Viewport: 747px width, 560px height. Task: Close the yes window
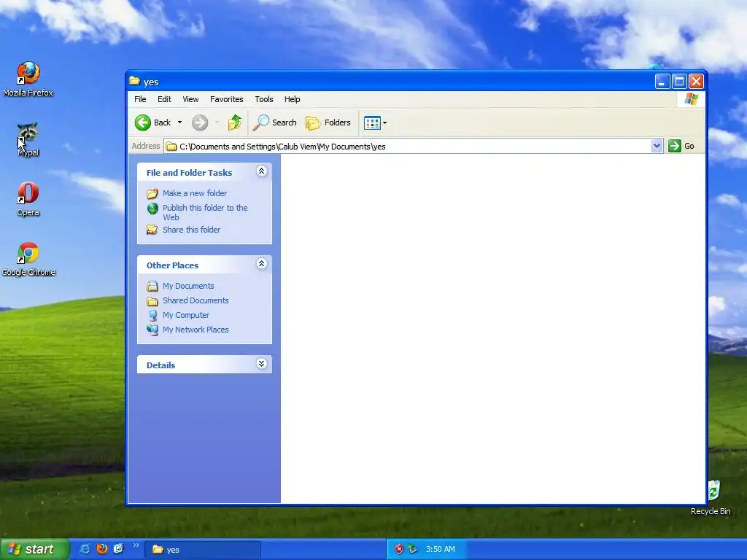(697, 82)
